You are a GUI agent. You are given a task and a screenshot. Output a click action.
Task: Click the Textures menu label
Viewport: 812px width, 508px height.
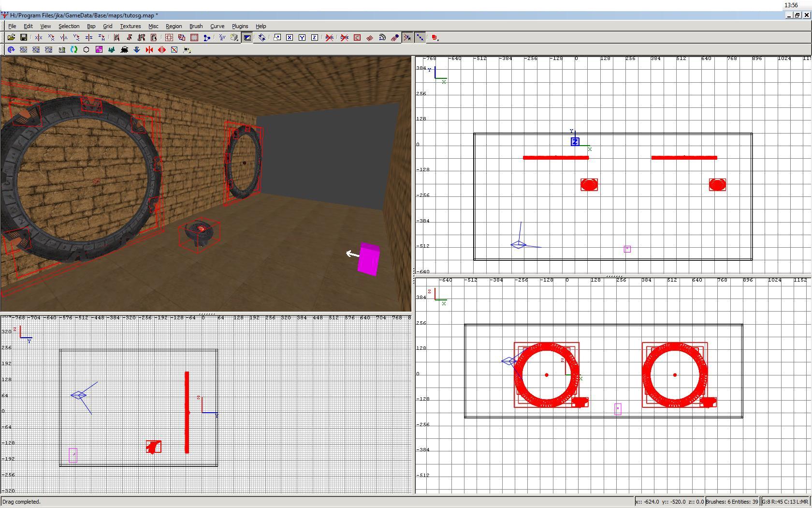click(x=130, y=26)
